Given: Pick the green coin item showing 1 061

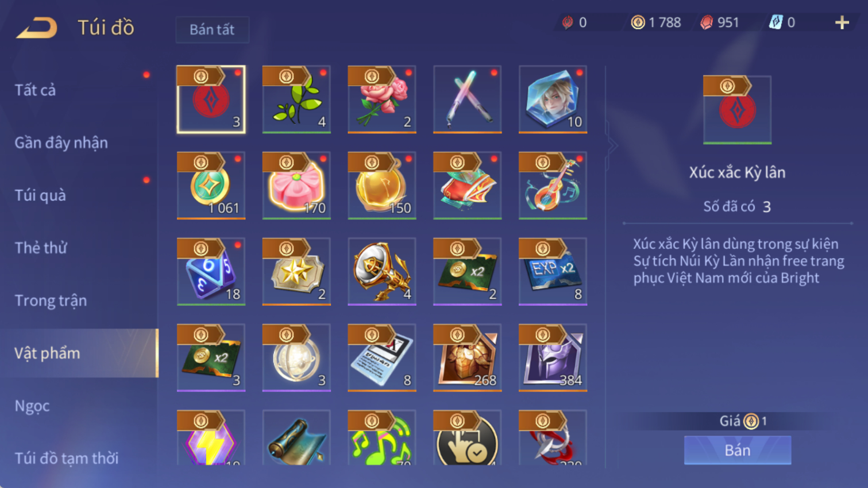Looking at the screenshot, I should click(211, 186).
